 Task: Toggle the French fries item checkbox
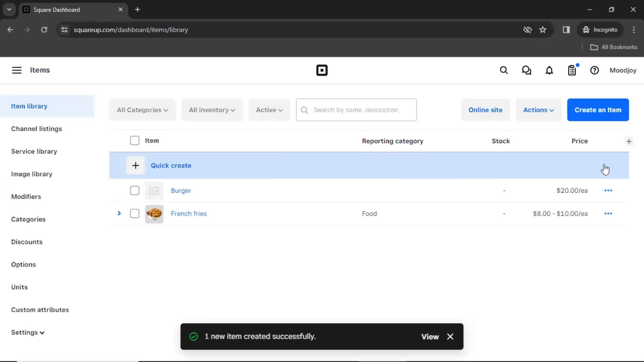click(x=135, y=214)
